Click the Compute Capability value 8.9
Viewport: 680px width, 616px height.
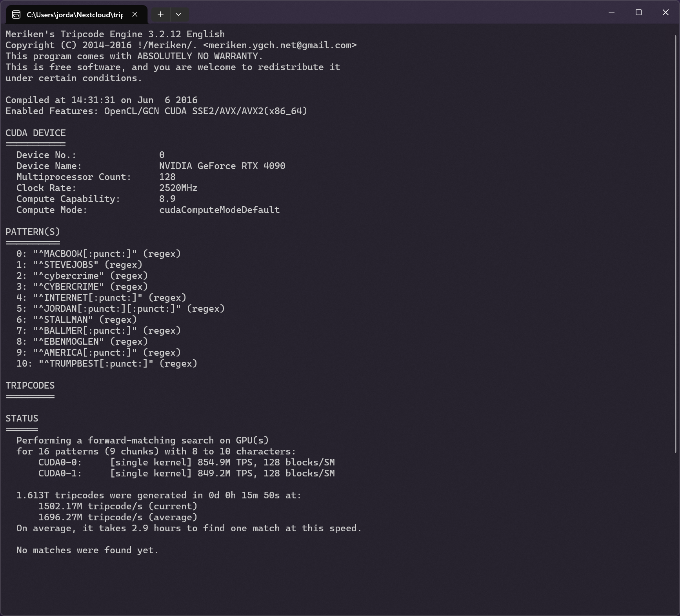click(x=167, y=199)
